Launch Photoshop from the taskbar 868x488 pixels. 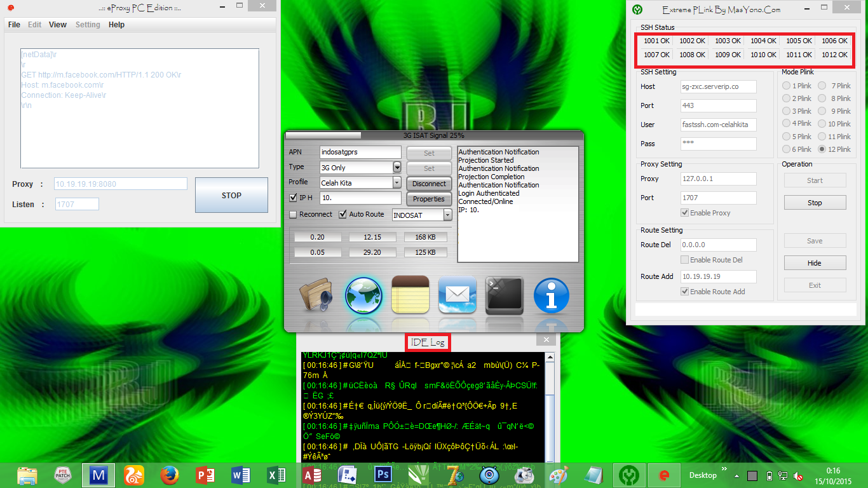[x=383, y=475]
